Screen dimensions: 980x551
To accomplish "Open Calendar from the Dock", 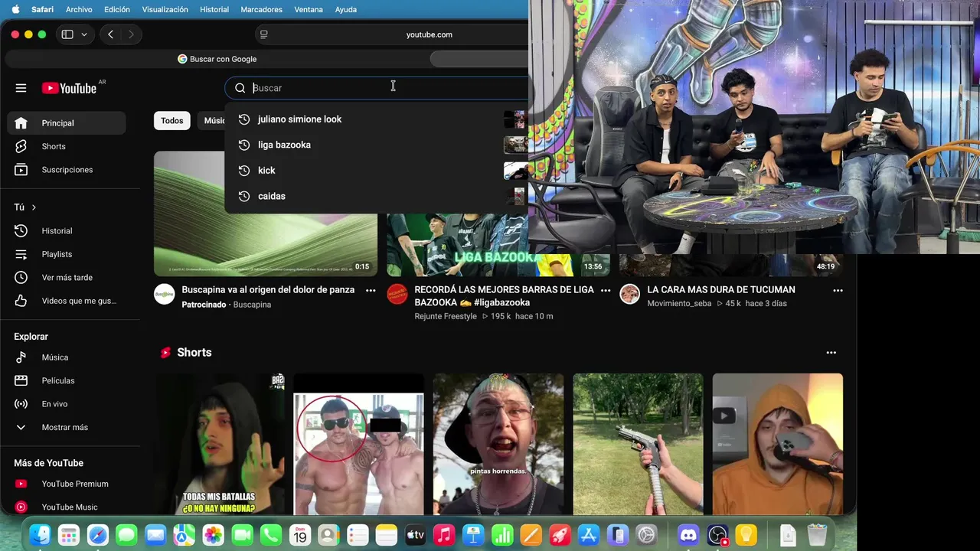I will pyautogui.click(x=299, y=535).
